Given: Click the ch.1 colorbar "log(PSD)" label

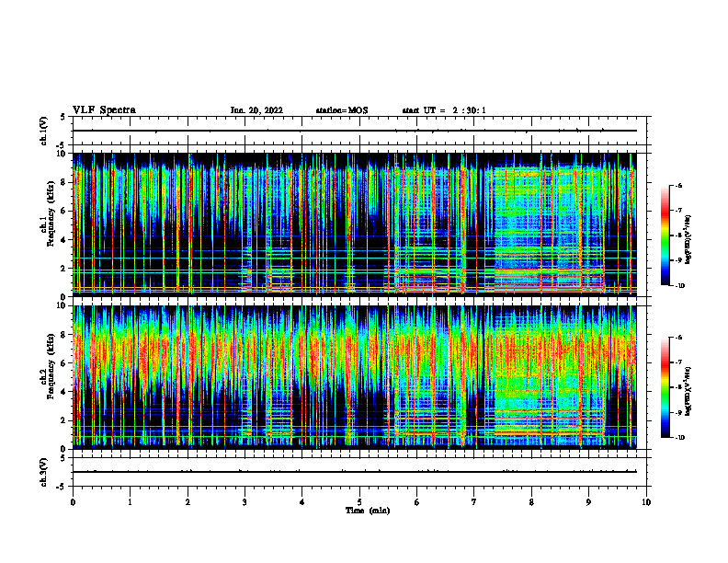Looking at the screenshot, I should 688,239.
